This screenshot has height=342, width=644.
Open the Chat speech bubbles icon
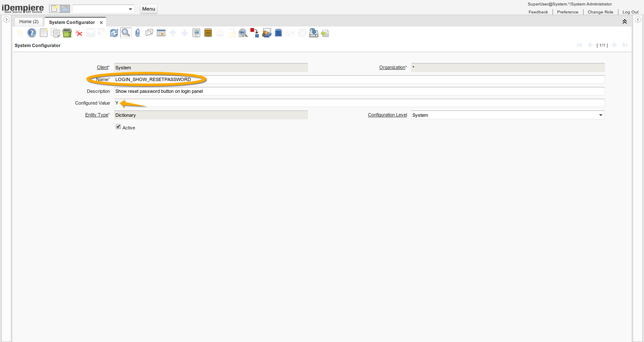click(149, 33)
